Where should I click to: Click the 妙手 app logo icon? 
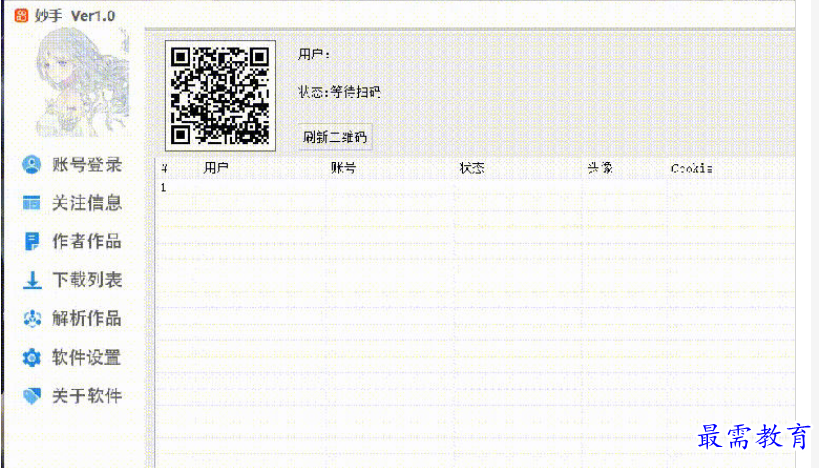[21, 16]
